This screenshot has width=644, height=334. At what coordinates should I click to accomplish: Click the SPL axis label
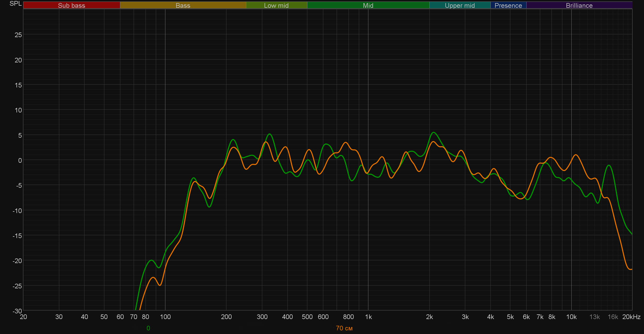[x=15, y=4]
